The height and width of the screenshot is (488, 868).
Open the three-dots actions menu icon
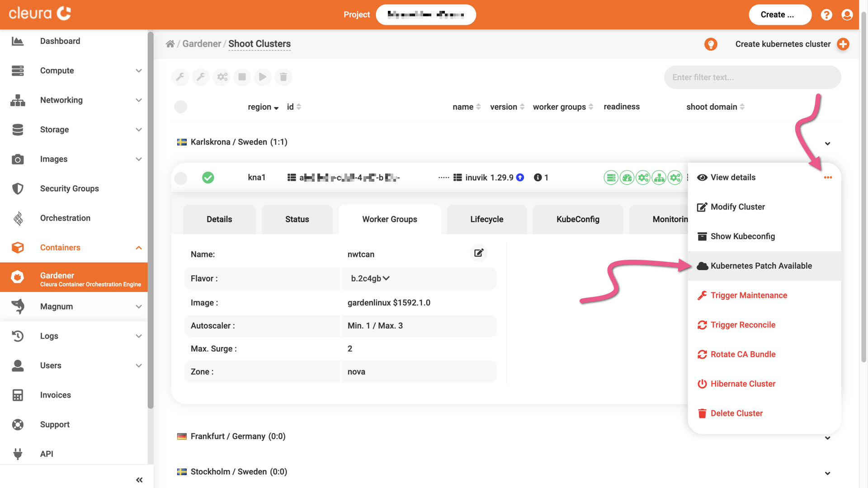(828, 178)
